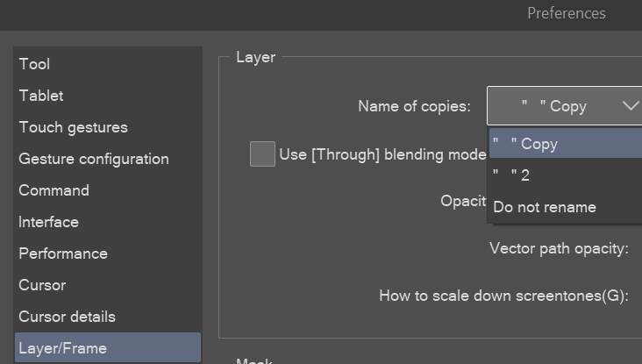
Task: Open the Touch gestures settings
Action: (108, 127)
